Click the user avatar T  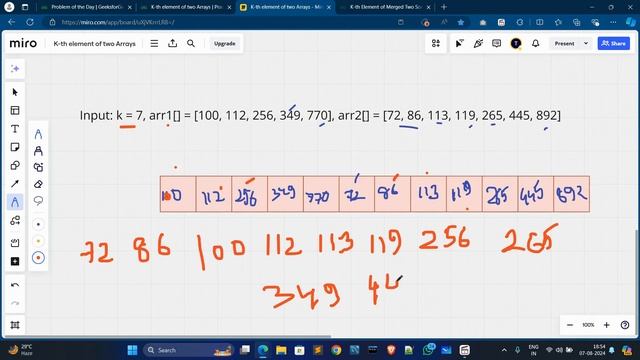point(516,43)
